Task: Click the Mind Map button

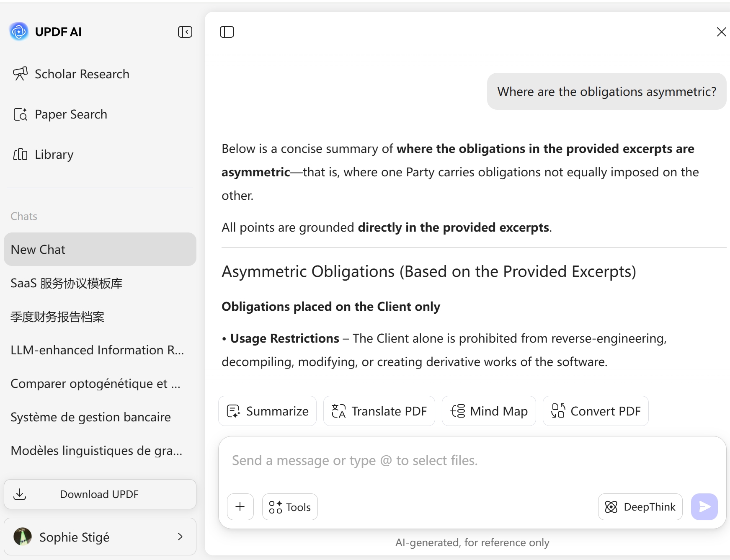Action: tap(489, 411)
